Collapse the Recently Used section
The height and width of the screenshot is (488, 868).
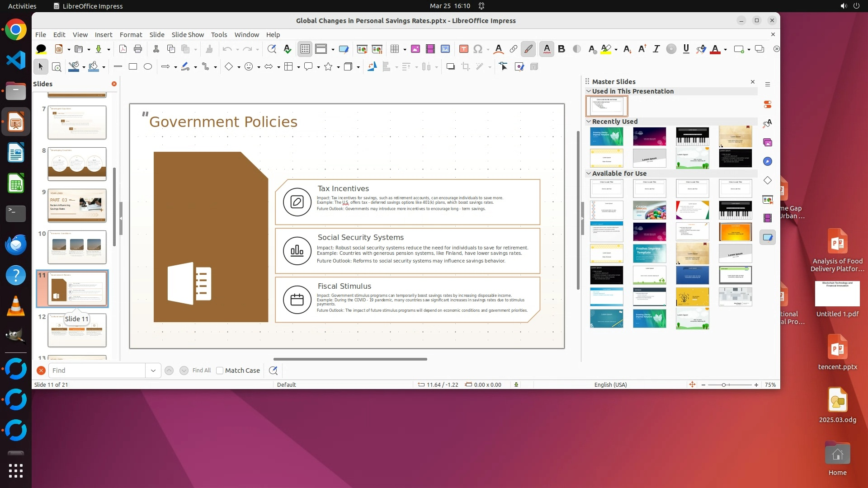[589, 121]
